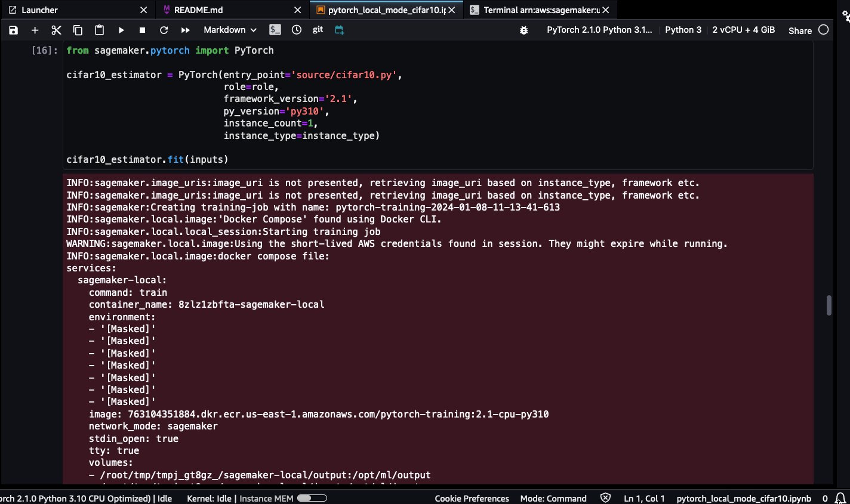Click the 'Starting training job' log line

click(x=223, y=232)
